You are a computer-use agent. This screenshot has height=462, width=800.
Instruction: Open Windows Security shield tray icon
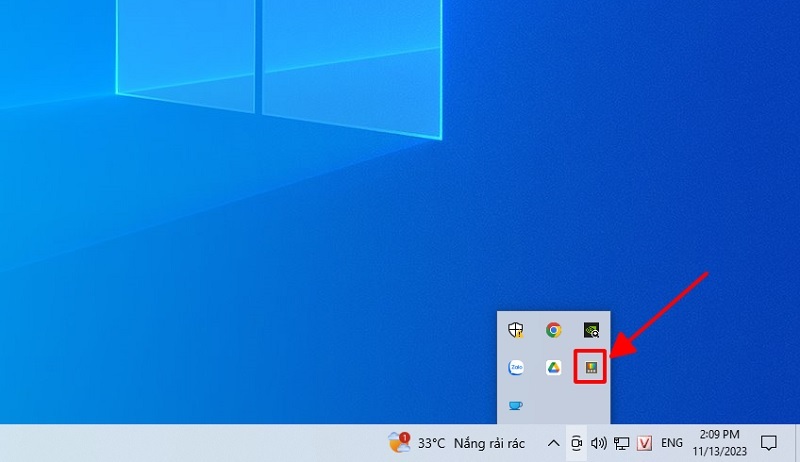point(515,330)
